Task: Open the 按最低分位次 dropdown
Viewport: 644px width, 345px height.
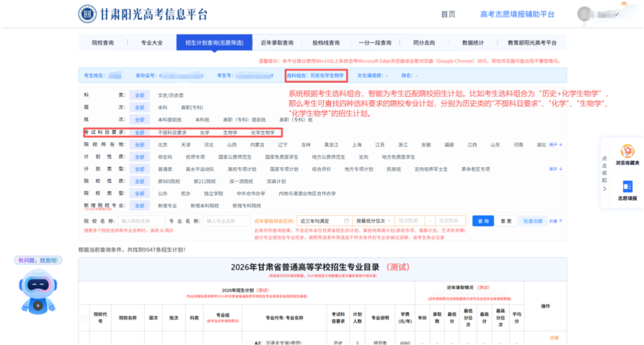Action: (373, 220)
